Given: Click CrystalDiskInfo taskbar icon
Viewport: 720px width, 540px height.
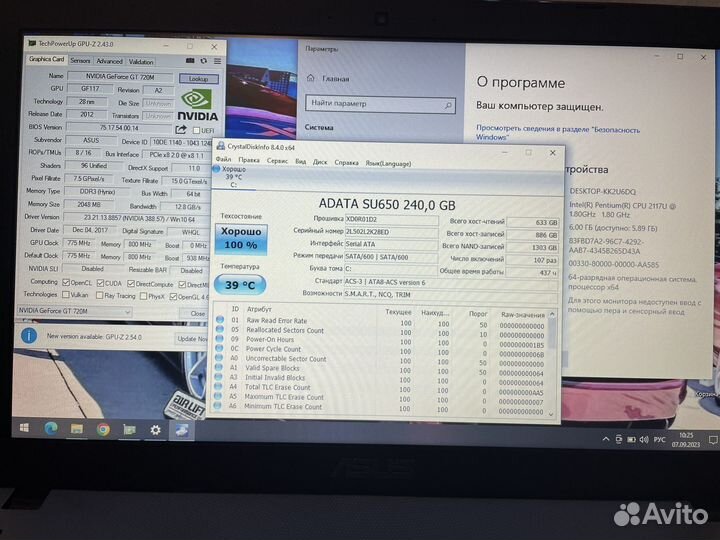Looking at the screenshot, I should click(182, 430).
